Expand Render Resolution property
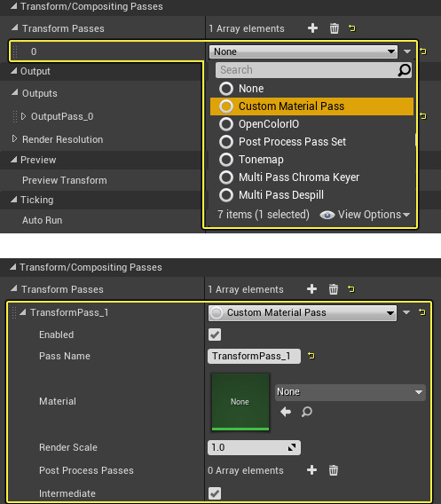This screenshot has width=441, height=504. pos(14,138)
